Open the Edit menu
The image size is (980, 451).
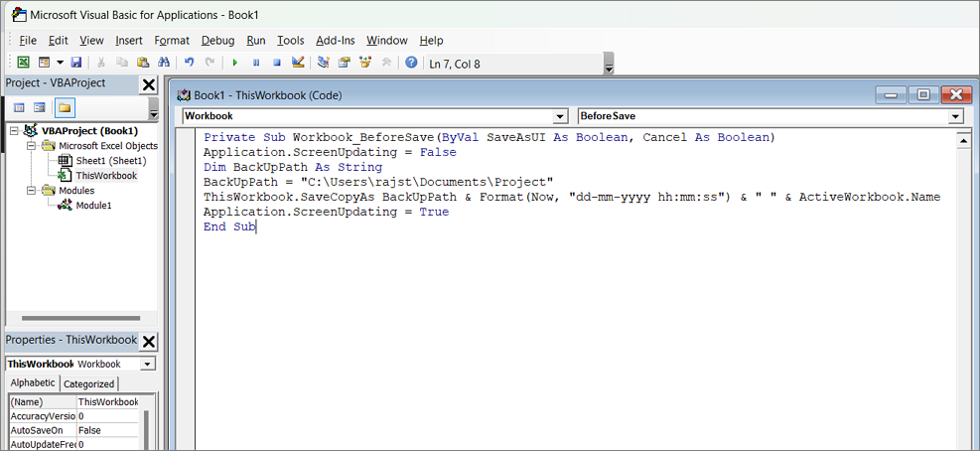59,41
